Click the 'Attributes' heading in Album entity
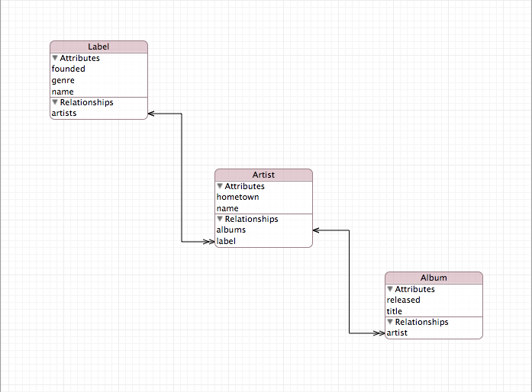This screenshot has height=392, width=532. click(414, 289)
